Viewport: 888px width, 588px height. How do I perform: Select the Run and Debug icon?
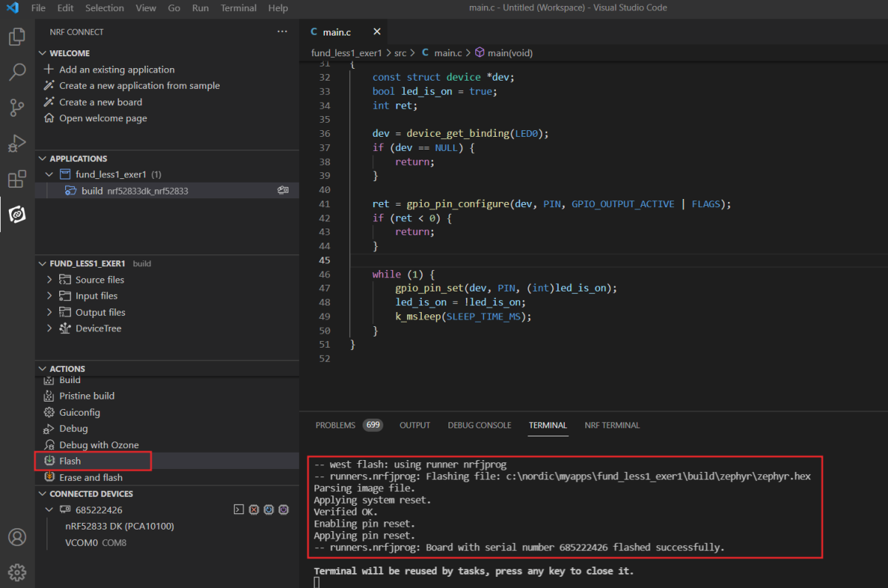[x=16, y=143]
